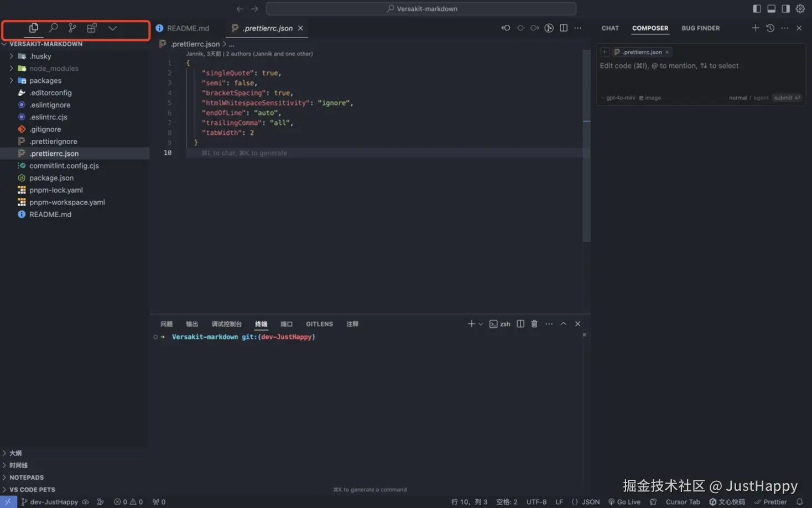The width and height of the screenshot is (812, 508).
Task: Expand the VS CODE PETS section
Action: (75, 490)
